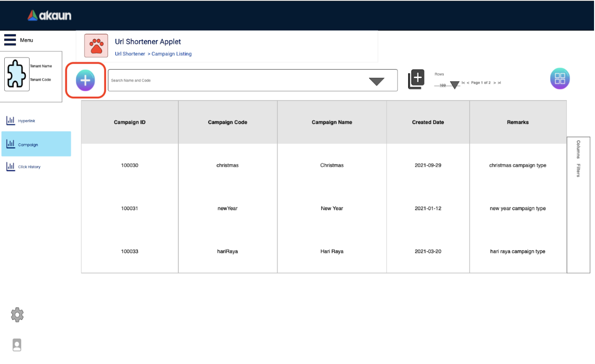
Task: Open Campaign in the sidebar menu
Action: tap(28, 144)
